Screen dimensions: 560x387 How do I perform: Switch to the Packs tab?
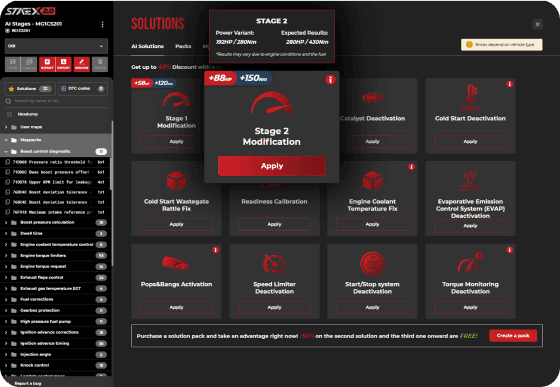click(183, 46)
